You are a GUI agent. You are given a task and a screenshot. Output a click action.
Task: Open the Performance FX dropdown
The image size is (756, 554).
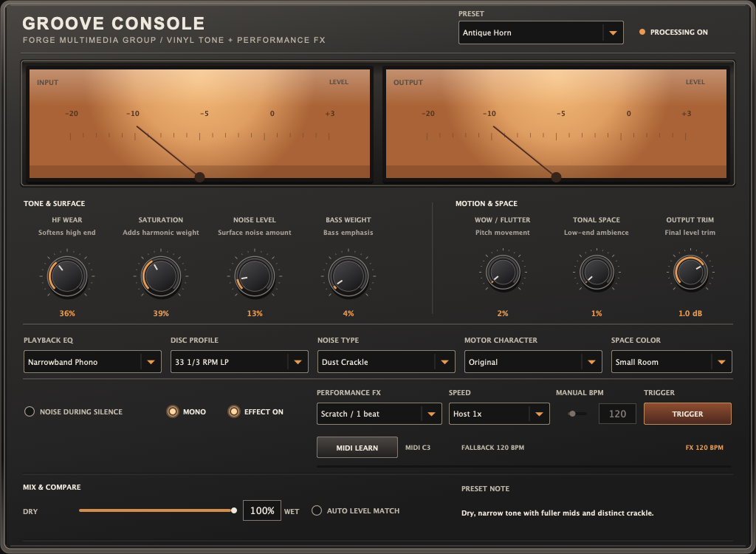(379, 414)
